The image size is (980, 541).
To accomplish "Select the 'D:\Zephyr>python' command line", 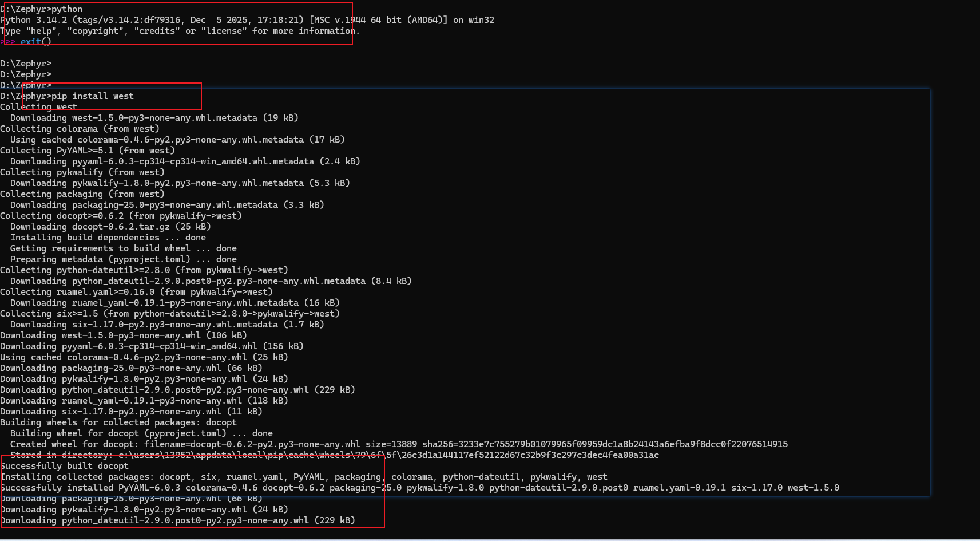I will click(x=41, y=9).
